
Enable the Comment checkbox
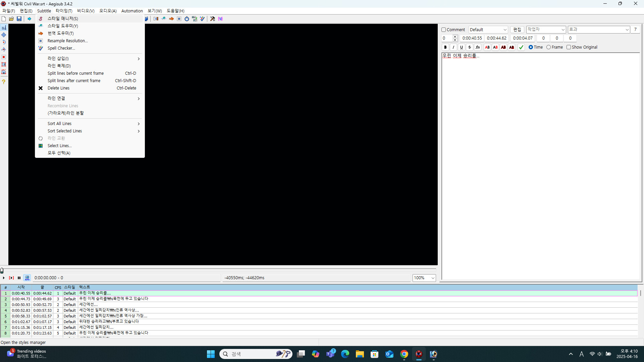pos(444,30)
